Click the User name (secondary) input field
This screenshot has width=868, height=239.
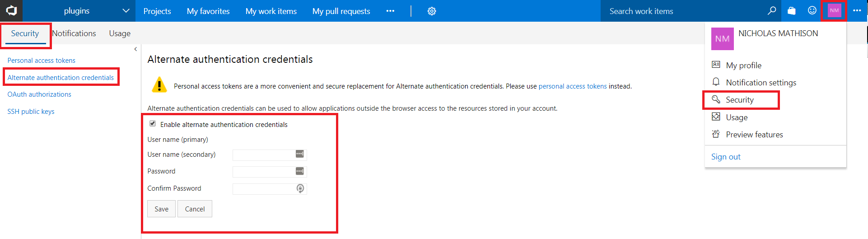tap(264, 155)
